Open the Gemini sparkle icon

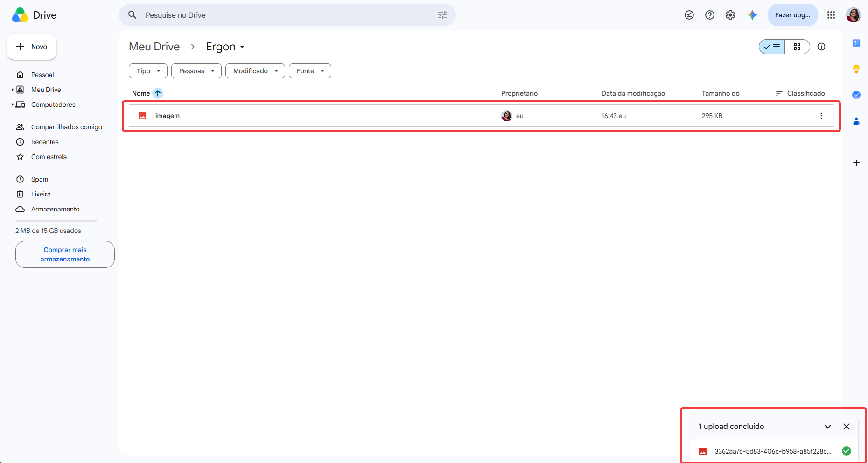[x=752, y=15]
